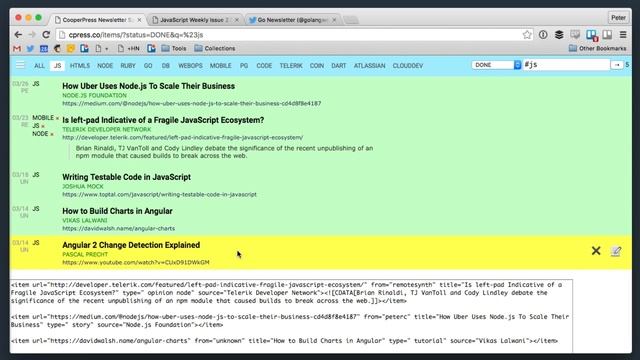640x360 pixels.
Task: Open the DONE status dropdown
Action: (x=496, y=65)
